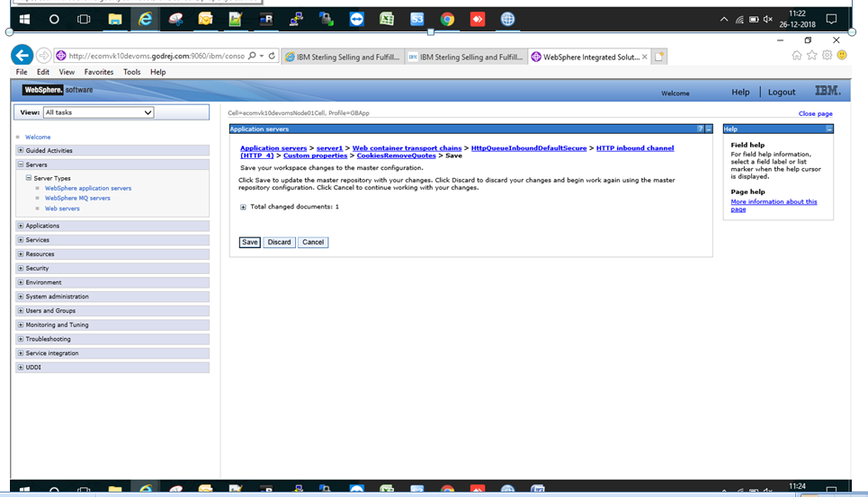868x497 pixels.
Task: Click the greyed forward arrow next to back
Action: coord(44,56)
